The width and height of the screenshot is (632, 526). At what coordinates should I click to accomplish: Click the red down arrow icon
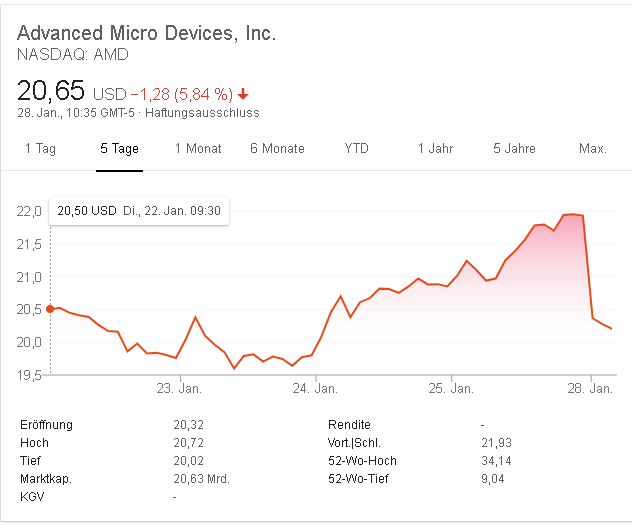(243, 94)
